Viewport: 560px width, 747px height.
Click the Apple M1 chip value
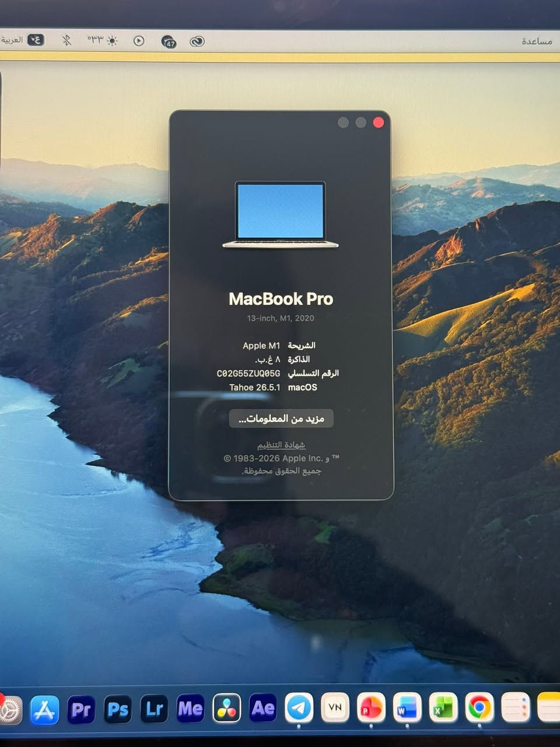[261, 345]
